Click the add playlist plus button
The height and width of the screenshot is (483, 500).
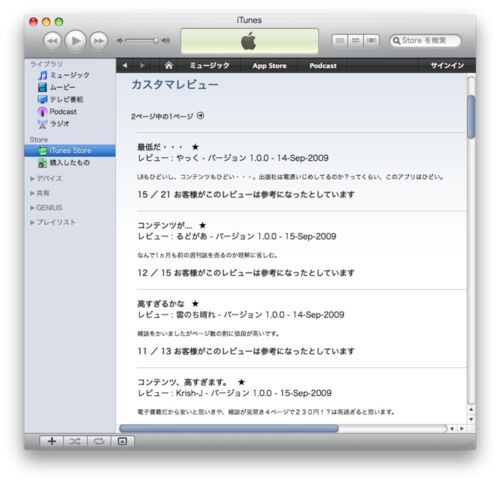tap(52, 441)
